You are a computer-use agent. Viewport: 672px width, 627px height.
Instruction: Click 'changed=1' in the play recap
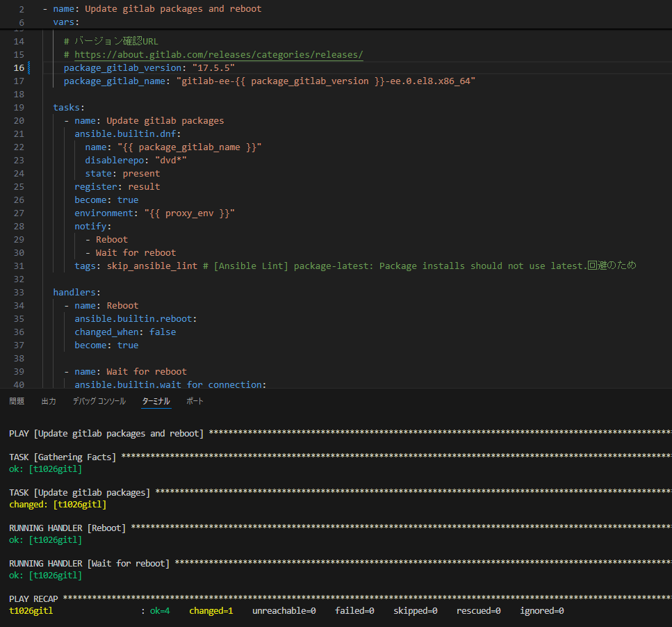pyautogui.click(x=211, y=611)
